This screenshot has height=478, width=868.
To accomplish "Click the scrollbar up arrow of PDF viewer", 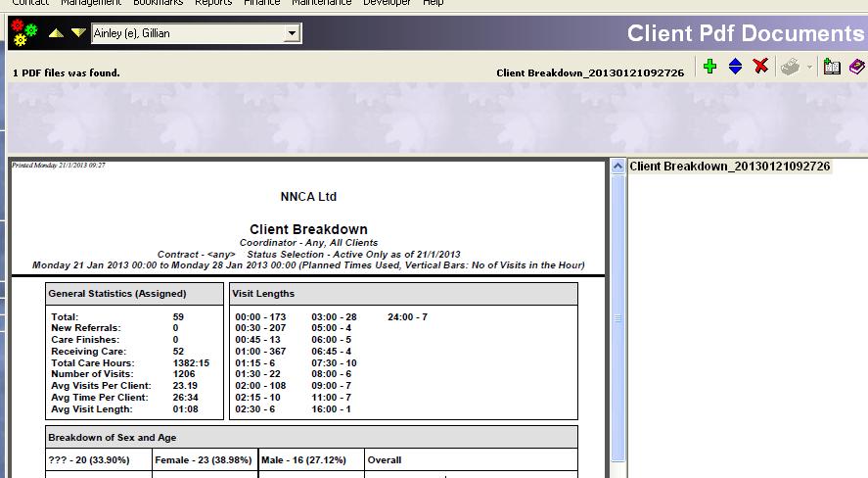I will (x=617, y=167).
